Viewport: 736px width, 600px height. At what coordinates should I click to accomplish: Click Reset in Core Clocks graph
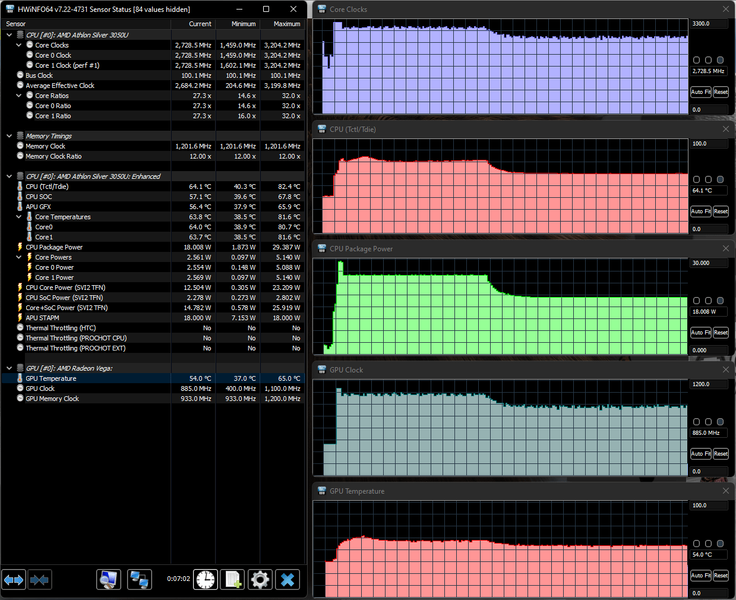[x=721, y=92]
